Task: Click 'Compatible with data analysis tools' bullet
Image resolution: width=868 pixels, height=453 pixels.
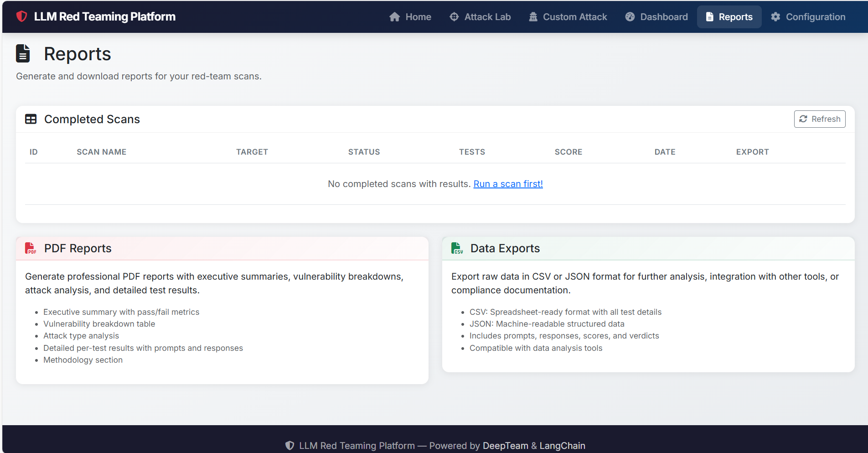Action: [536, 348]
